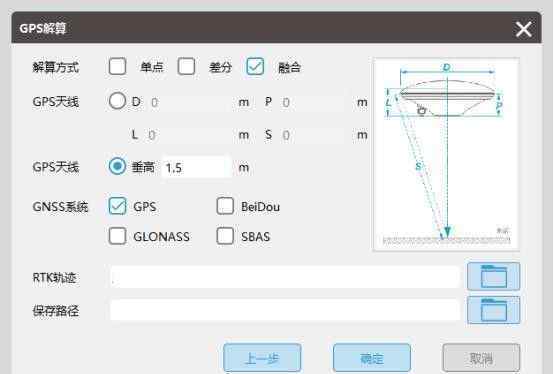Click the P antenna value field

point(312,102)
